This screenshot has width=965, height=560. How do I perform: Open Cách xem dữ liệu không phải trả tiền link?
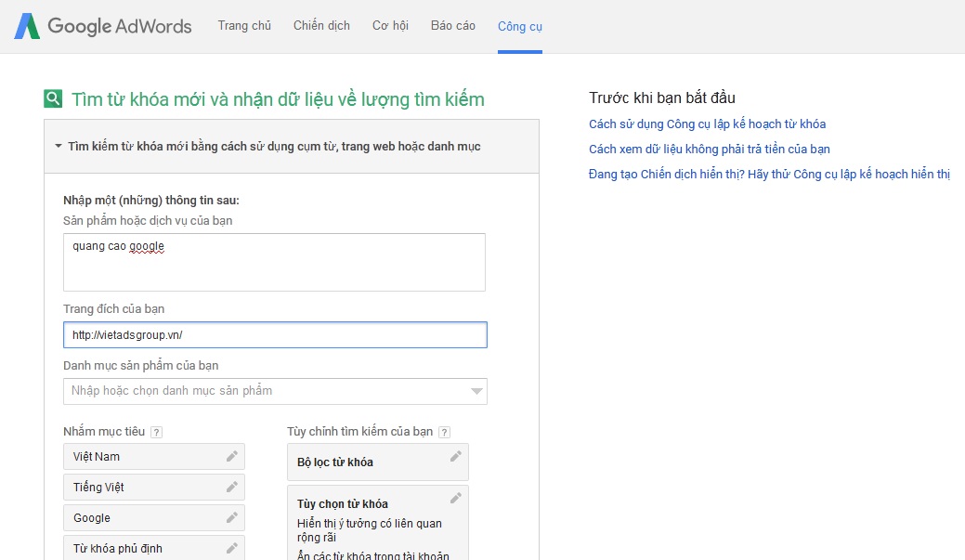click(709, 149)
